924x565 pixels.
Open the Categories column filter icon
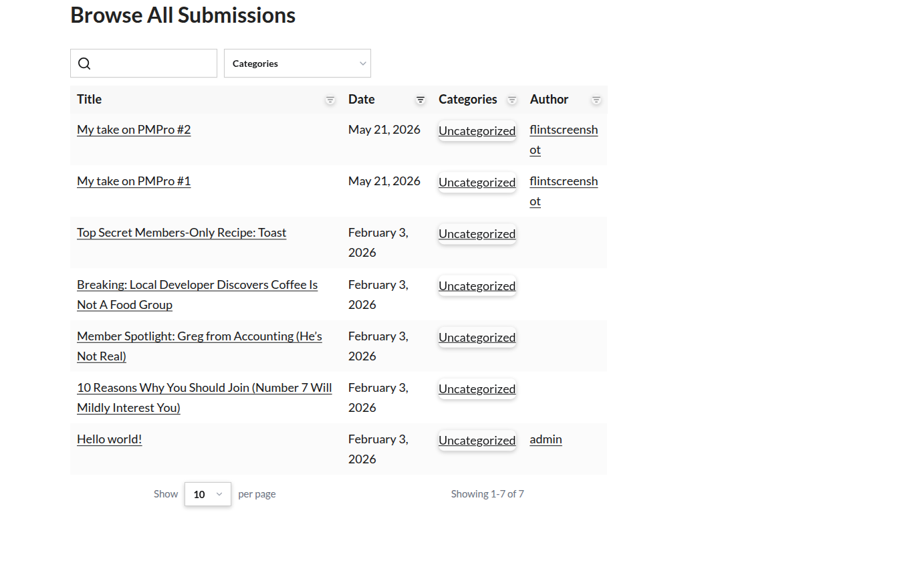tap(512, 100)
